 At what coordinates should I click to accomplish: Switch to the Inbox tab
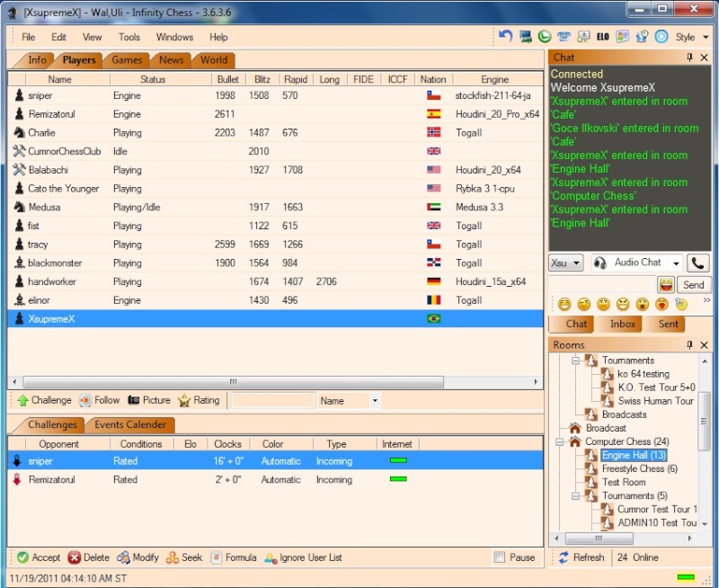622,324
